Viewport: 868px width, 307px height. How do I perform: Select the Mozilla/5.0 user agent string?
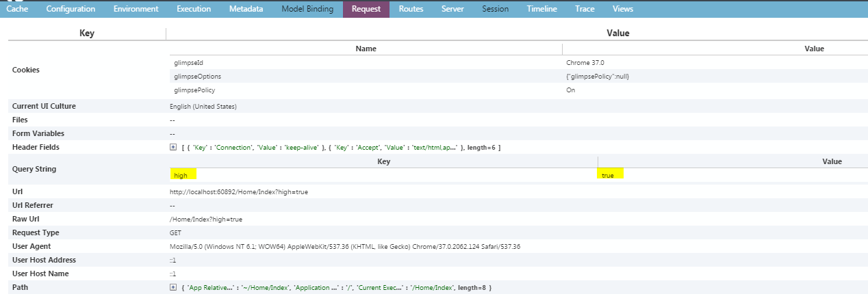pyautogui.click(x=345, y=246)
